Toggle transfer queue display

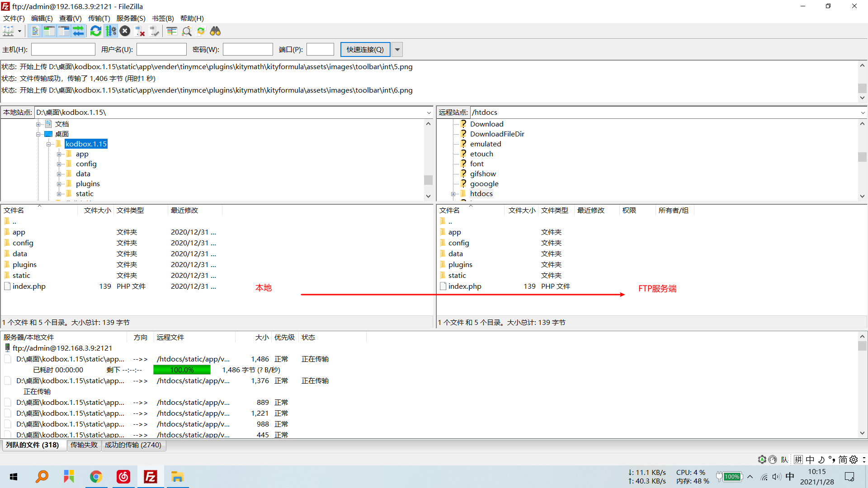[78, 31]
